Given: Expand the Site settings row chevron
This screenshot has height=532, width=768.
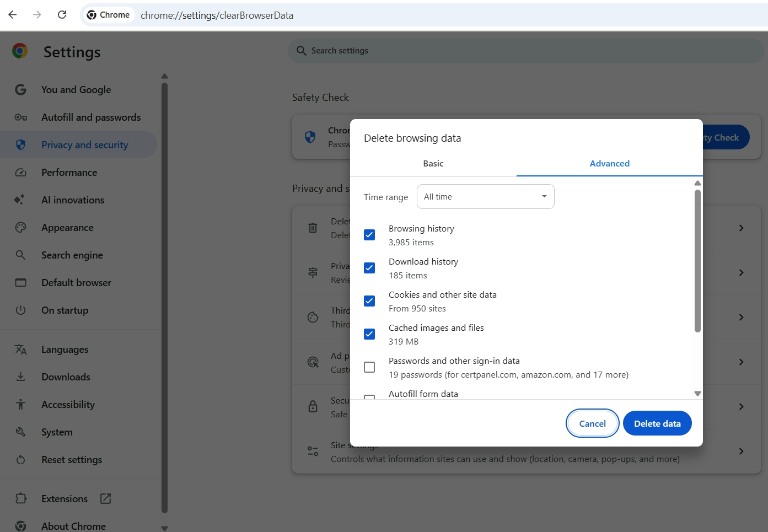Looking at the screenshot, I should (741, 451).
